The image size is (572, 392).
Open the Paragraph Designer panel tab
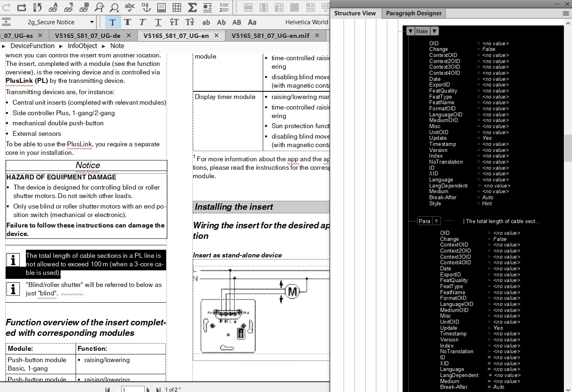tap(414, 13)
